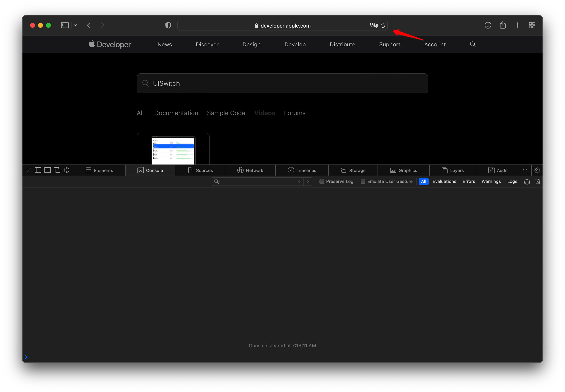This screenshot has width=565, height=392.
Task: Clear console with trash icon
Action: (x=538, y=182)
